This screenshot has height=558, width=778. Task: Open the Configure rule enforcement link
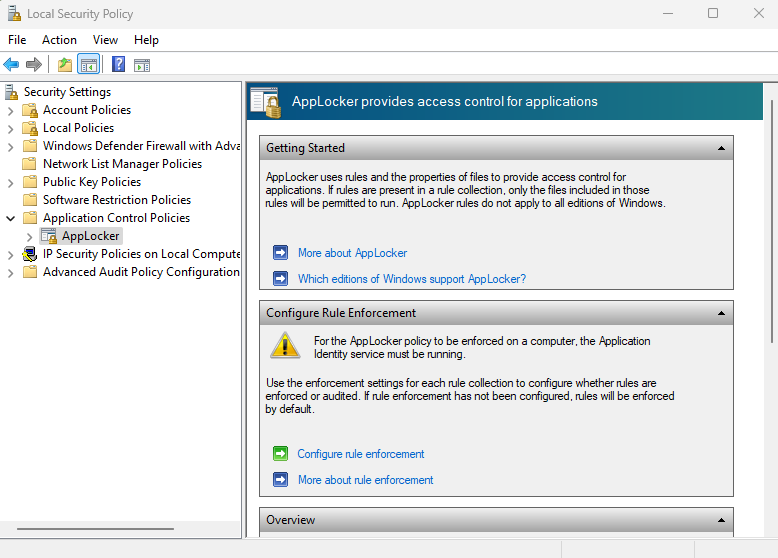click(360, 454)
